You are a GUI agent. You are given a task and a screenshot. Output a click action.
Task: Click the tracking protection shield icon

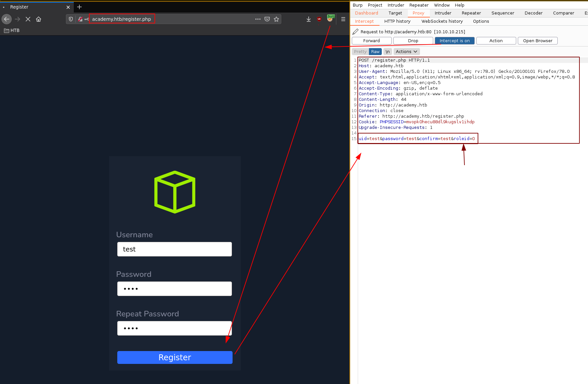point(71,19)
